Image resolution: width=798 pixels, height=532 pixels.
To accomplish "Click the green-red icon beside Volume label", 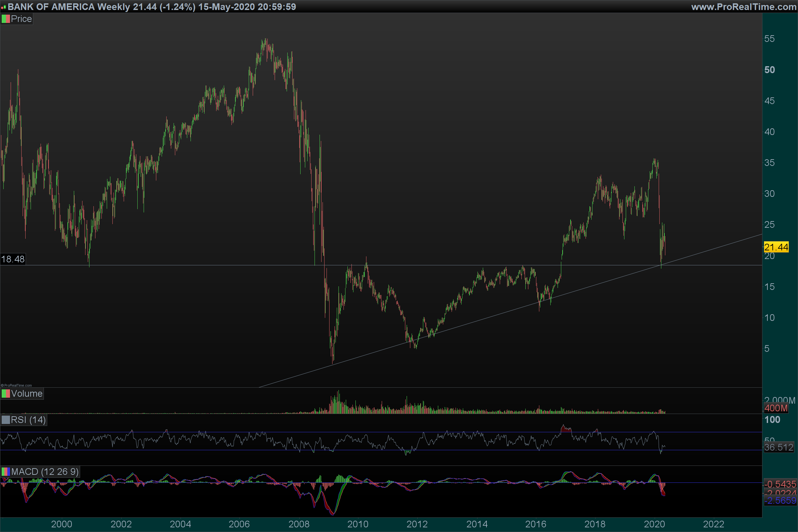I will (x=5, y=394).
